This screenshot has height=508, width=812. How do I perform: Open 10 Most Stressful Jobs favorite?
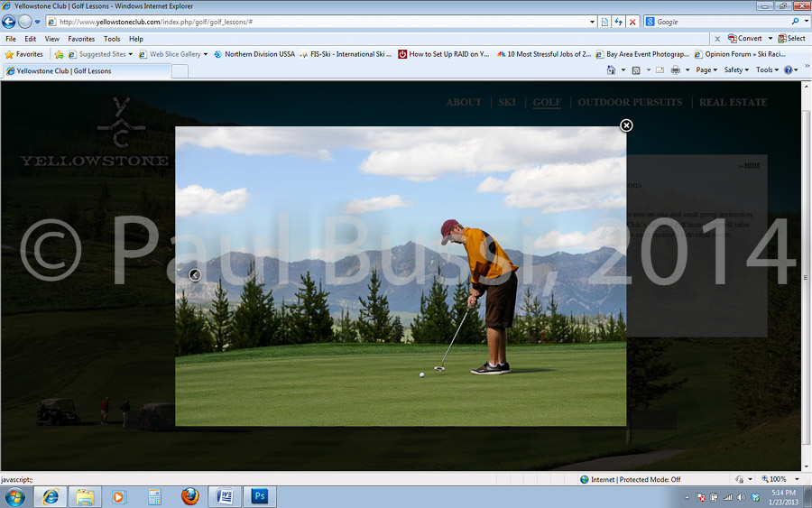pyautogui.click(x=543, y=54)
